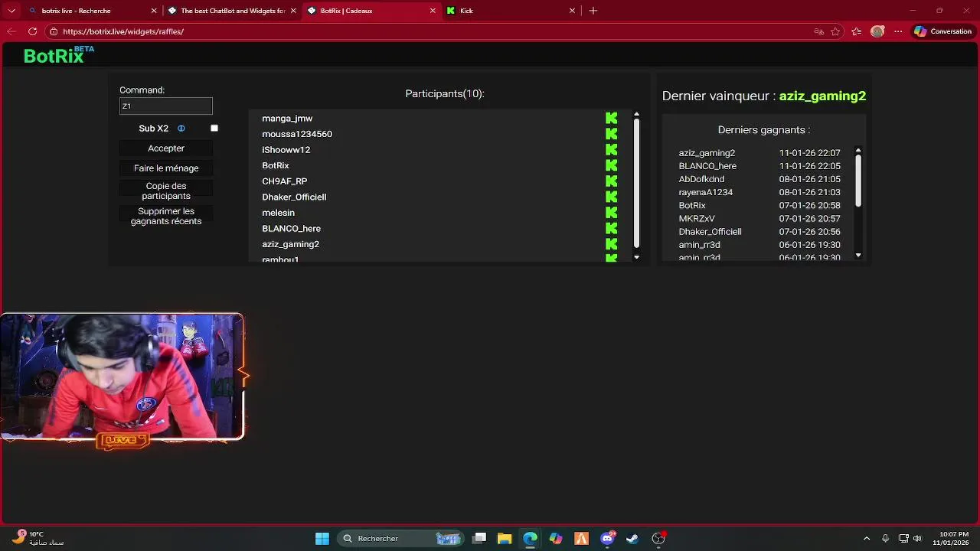Click the Sub X2 info icon
Screen dimensions: 980x551
point(181,129)
